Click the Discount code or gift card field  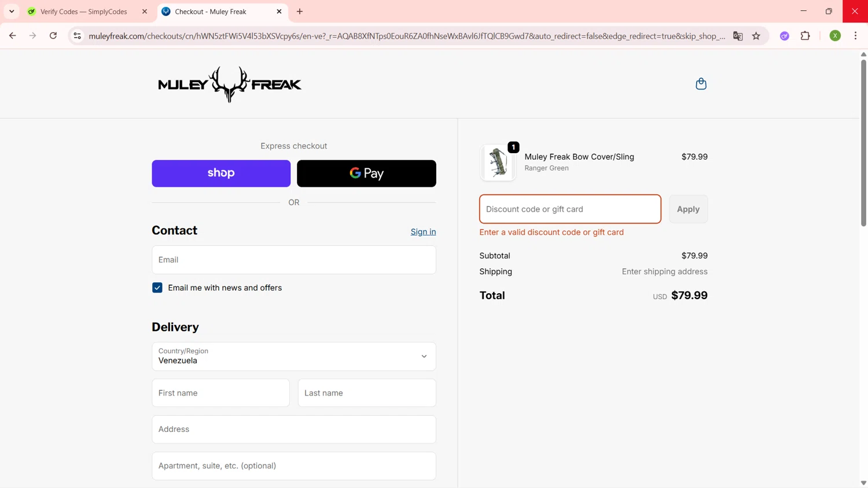point(570,209)
